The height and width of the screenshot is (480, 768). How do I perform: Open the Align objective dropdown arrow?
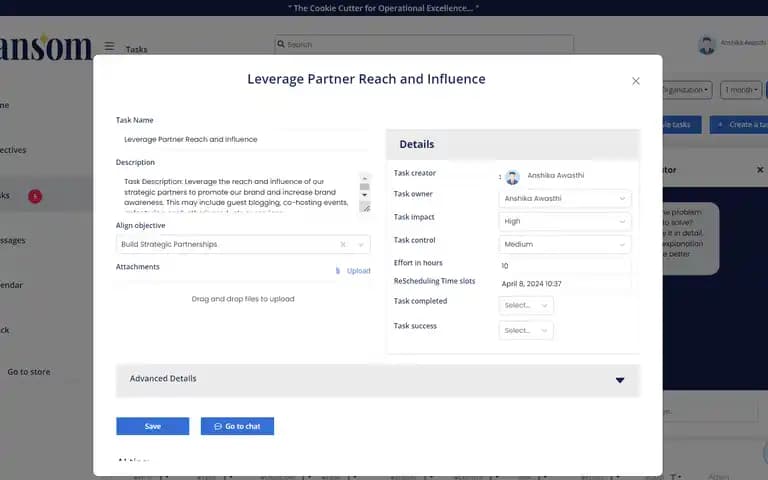361,244
